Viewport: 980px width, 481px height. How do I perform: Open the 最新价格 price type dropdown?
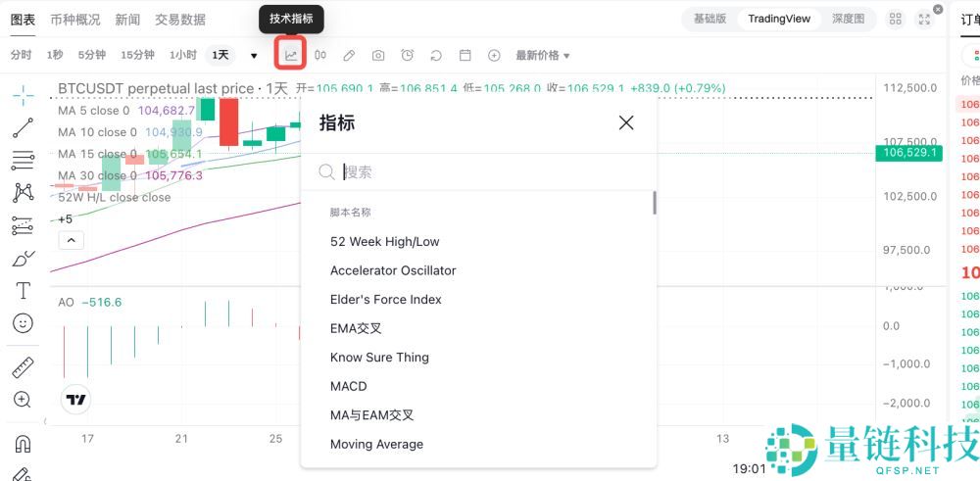(543, 55)
